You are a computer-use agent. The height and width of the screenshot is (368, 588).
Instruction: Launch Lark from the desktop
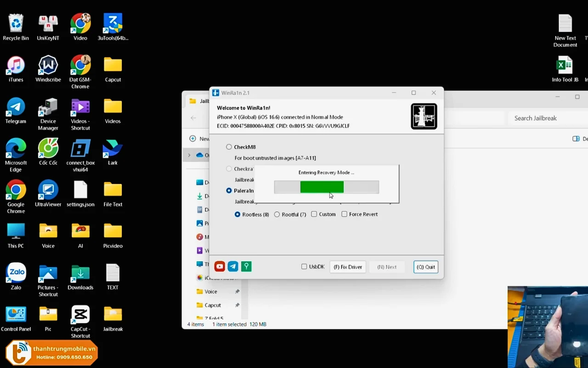(113, 152)
